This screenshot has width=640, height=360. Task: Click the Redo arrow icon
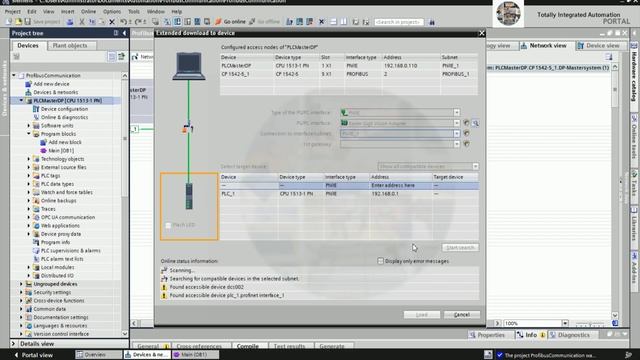tap(138, 22)
